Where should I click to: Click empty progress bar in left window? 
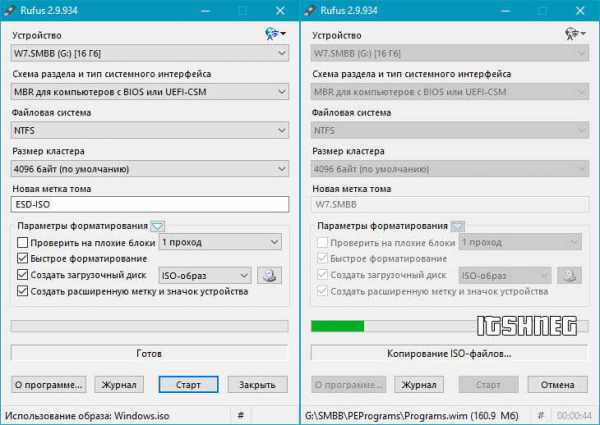pyautogui.click(x=150, y=326)
